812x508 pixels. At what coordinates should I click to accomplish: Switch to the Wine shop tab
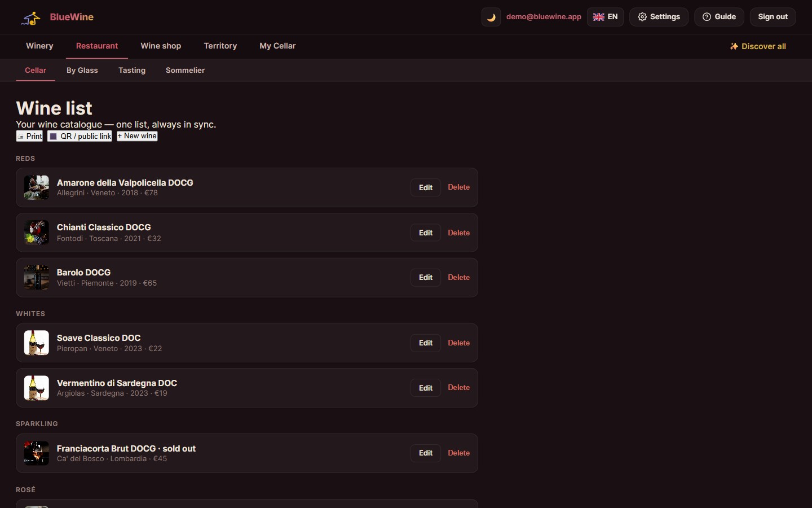pos(161,46)
